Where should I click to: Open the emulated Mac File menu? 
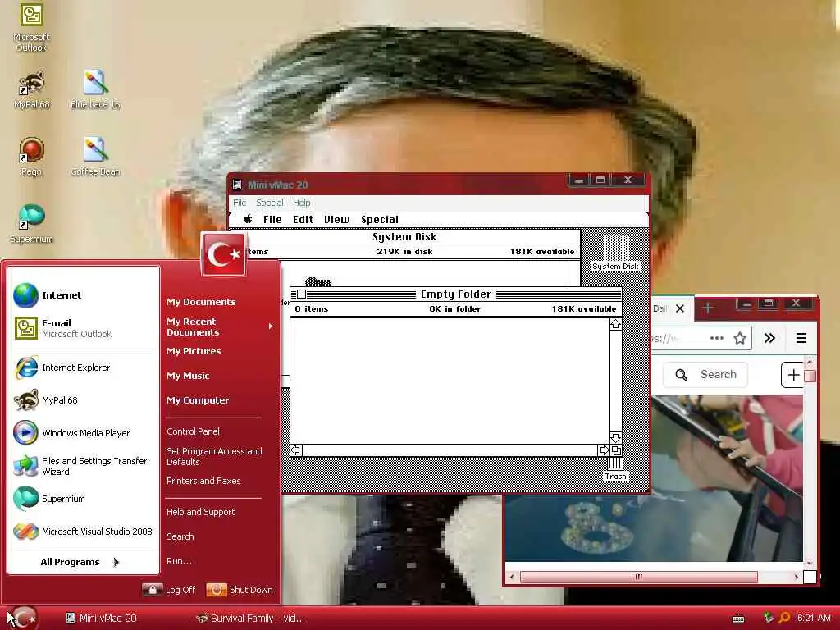272,219
